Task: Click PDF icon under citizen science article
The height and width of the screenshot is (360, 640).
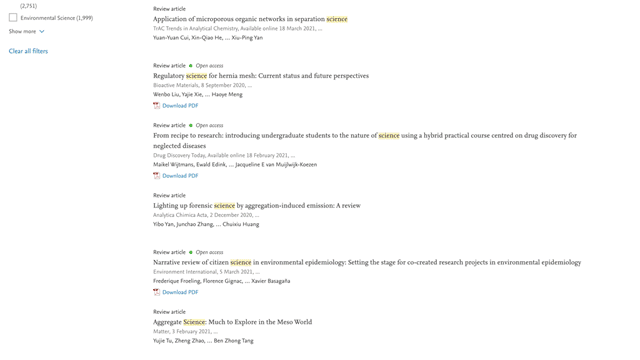Action: click(156, 292)
